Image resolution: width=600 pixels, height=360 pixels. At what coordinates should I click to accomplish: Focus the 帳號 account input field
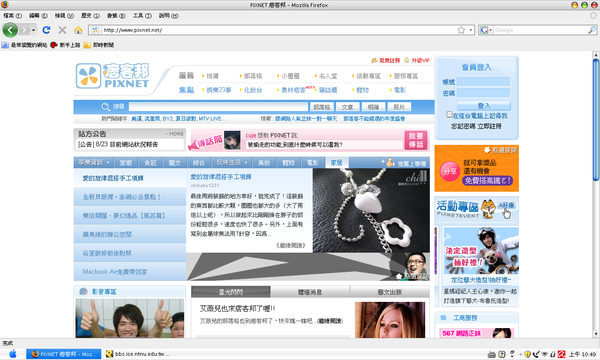(484, 81)
